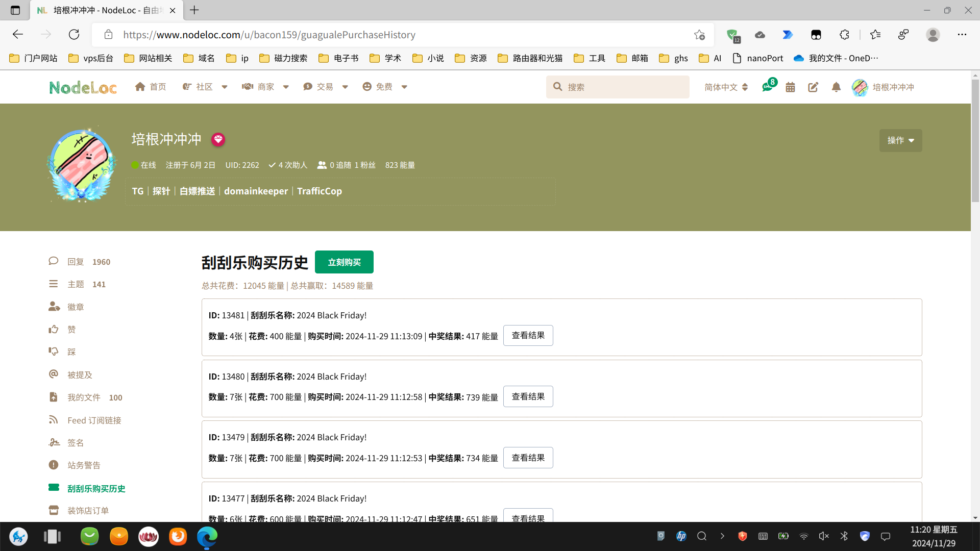Add page to favorites star
The width and height of the screenshot is (980, 551).
tap(699, 35)
